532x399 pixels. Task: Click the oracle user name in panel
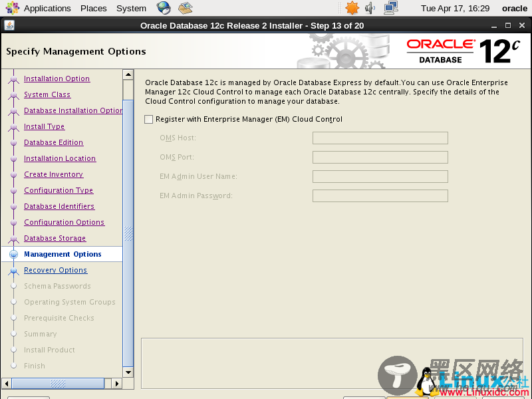514,8
